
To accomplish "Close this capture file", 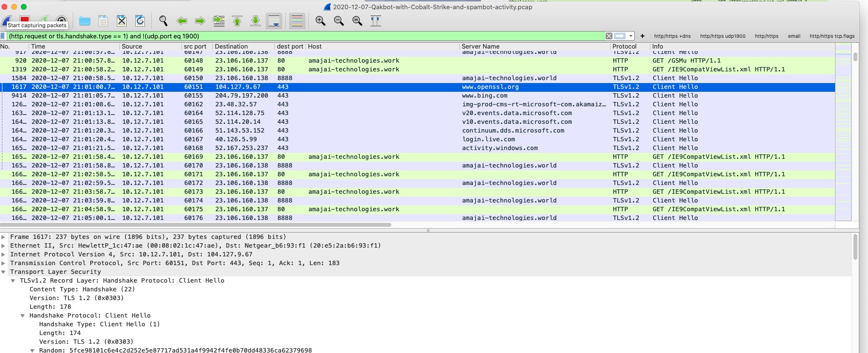I will point(122,21).
